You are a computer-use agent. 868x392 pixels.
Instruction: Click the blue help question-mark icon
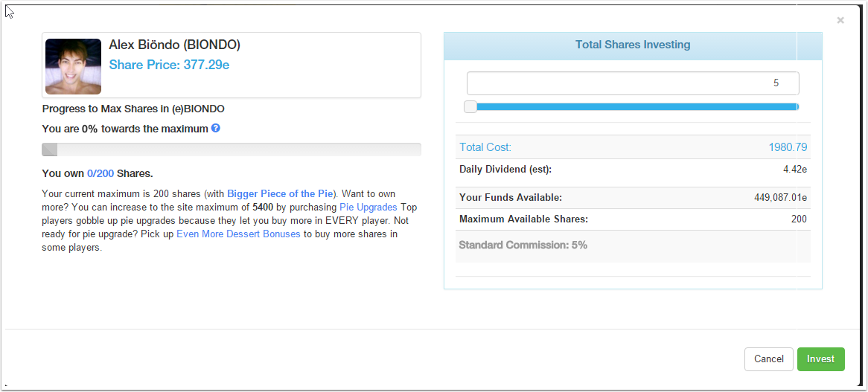coord(216,128)
